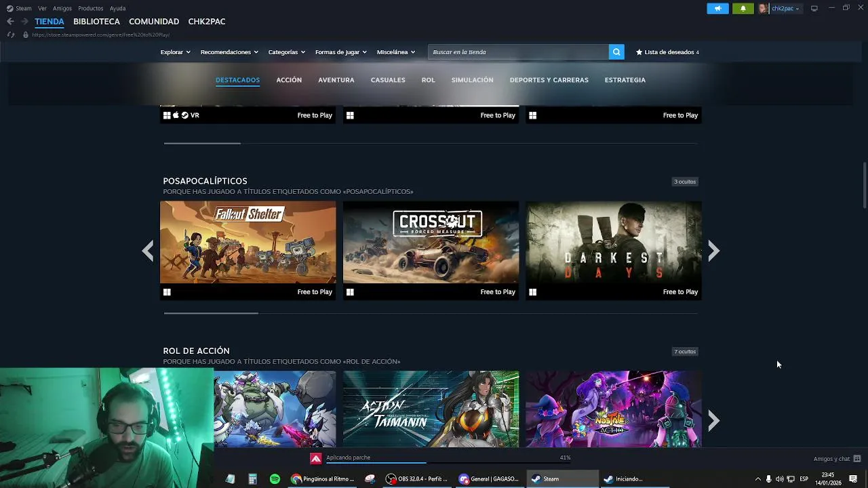Viewport: 868px width, 488px height.
Task: Open the CASUALES tab
Action: tap(388, 80)
